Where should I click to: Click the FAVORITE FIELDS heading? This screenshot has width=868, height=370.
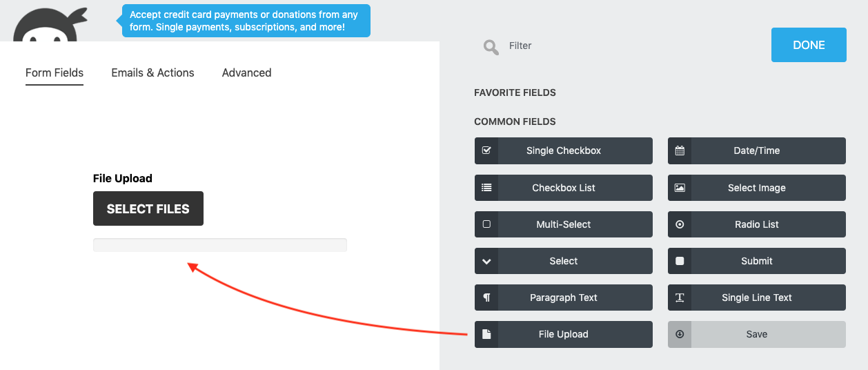coord(515,92)
